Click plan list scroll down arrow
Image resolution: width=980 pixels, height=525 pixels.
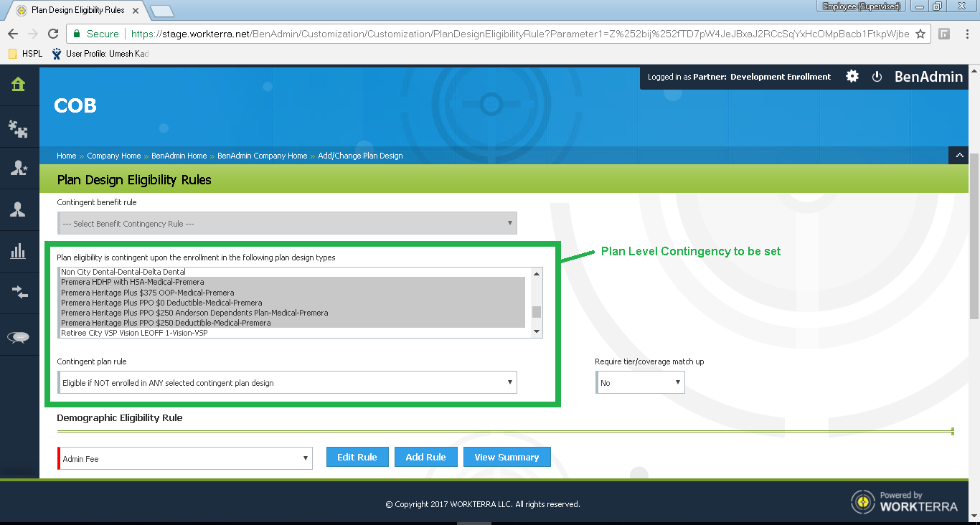(x=536, y=331)
